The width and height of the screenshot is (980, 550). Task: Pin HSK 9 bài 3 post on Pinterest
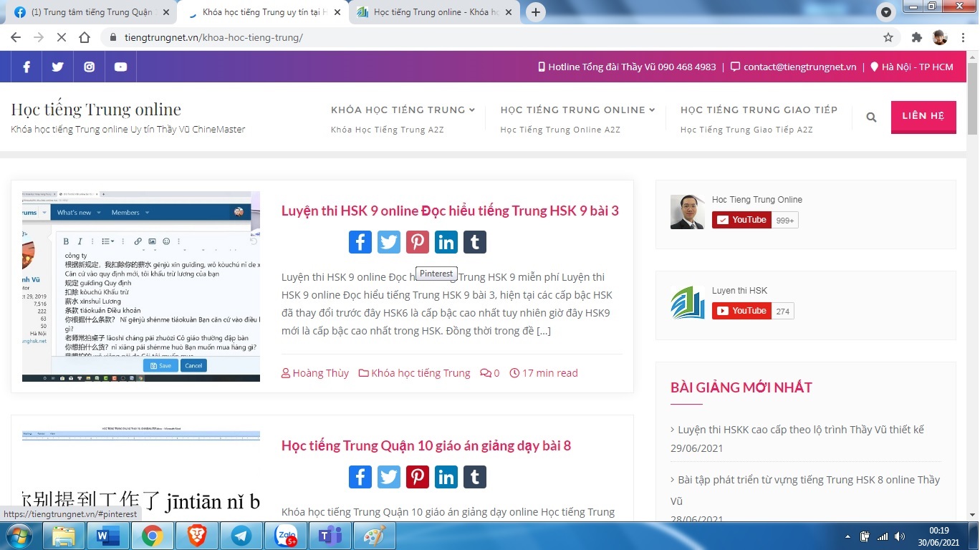[418, 242]
